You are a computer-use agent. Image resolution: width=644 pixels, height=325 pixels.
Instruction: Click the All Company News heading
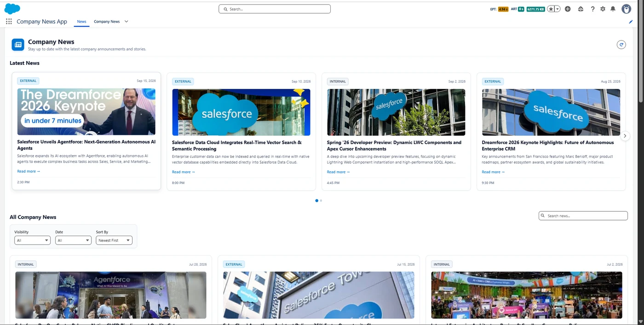coord(33,217)
